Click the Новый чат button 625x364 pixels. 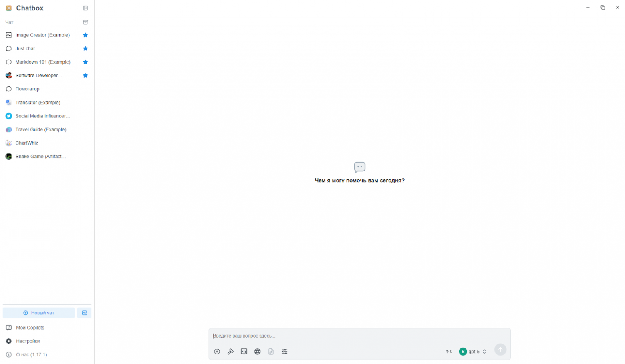point(39,313)
